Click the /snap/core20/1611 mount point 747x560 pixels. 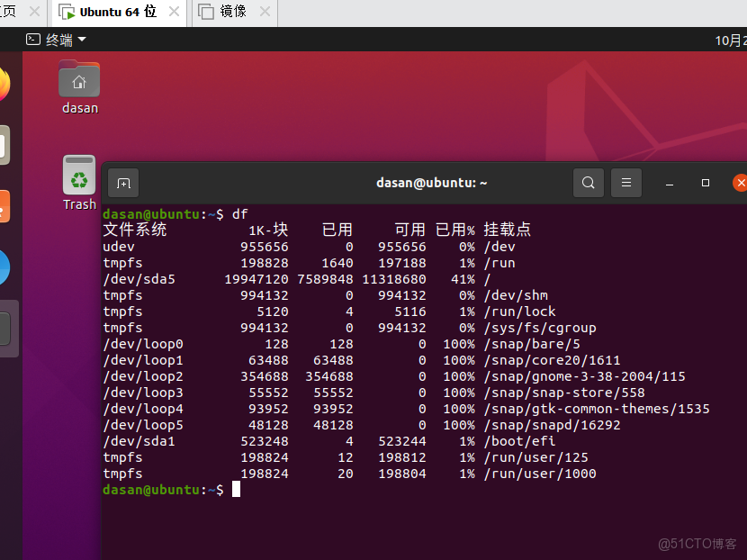coord(553,360)
